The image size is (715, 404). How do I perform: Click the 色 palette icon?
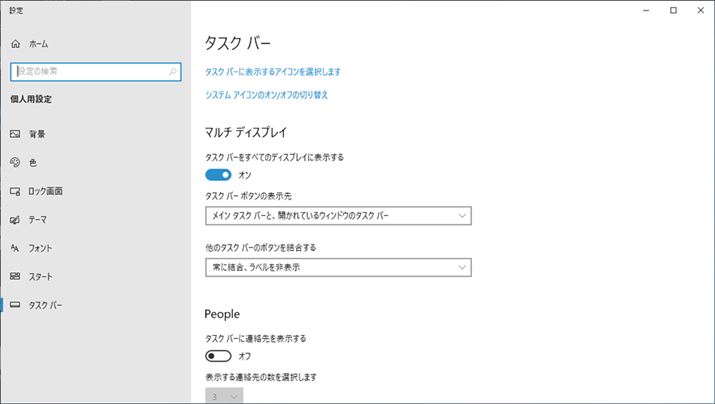click(x=15, y=162)
